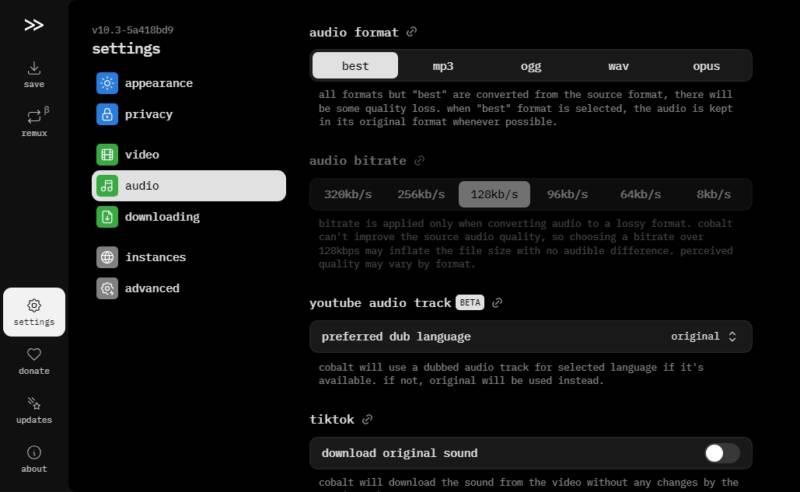Enable download original sound toggle

pyautogui.click(x=721, y=453)
